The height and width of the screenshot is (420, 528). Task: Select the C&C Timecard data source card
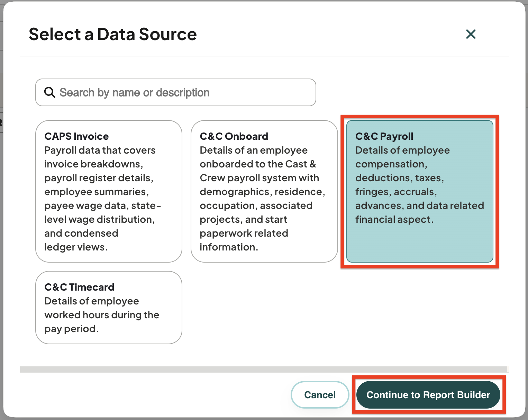[109, 308]
